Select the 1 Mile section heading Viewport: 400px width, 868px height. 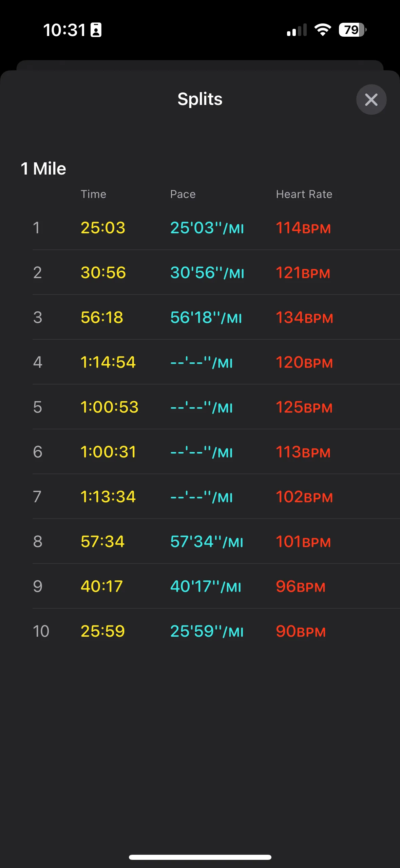coord(43,168)
